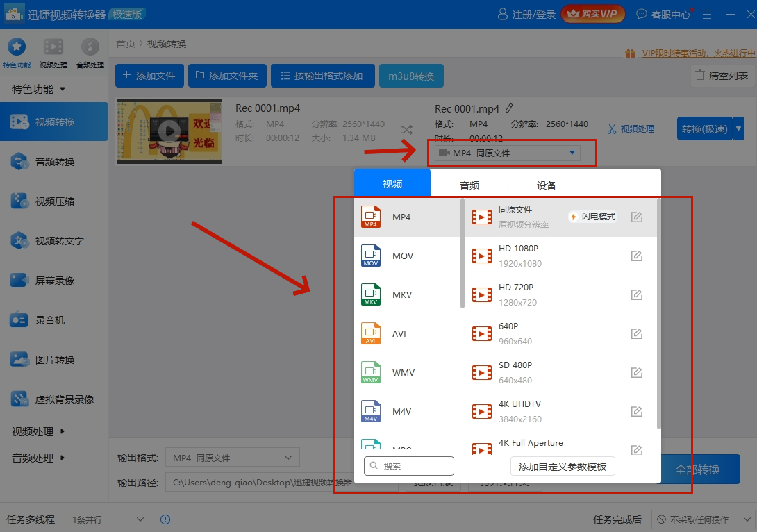Image resolution: width=757 pixels, height=532 pixels.
Task: Open the 音频处理 disc icon at top
Action: pos(90,47)
